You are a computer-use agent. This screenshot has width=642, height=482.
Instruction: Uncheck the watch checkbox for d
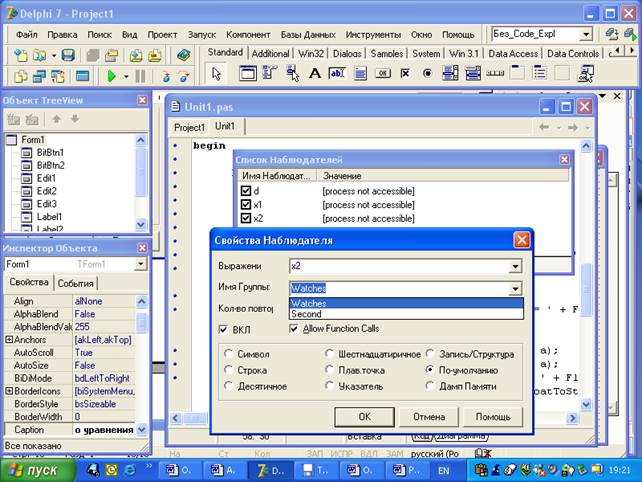pyautogui.click(x=246, y=191)
